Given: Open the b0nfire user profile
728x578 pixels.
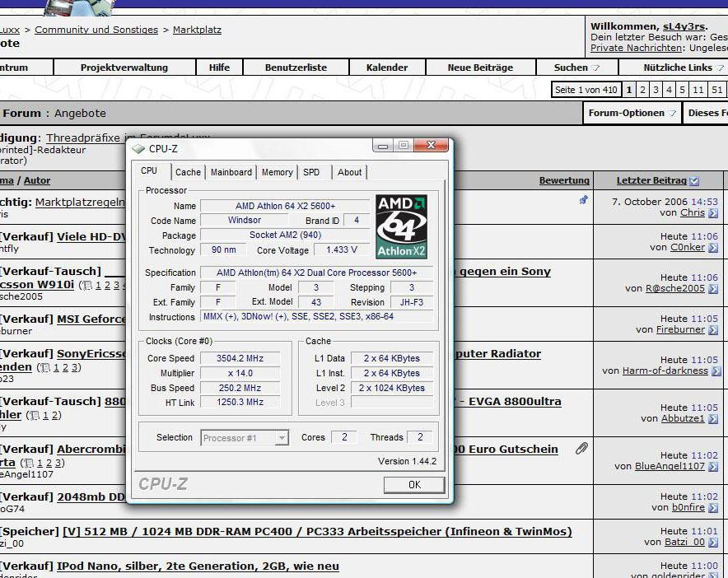Looking at the screenshot, I should pyautogui.click(x=688, y=507).
